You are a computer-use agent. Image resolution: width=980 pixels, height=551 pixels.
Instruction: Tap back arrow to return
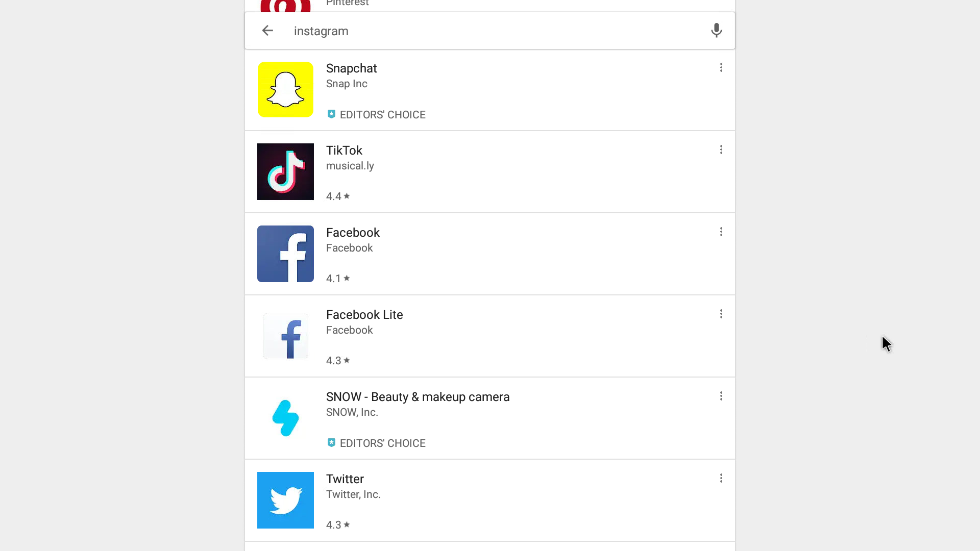click(x=267, y=30)
